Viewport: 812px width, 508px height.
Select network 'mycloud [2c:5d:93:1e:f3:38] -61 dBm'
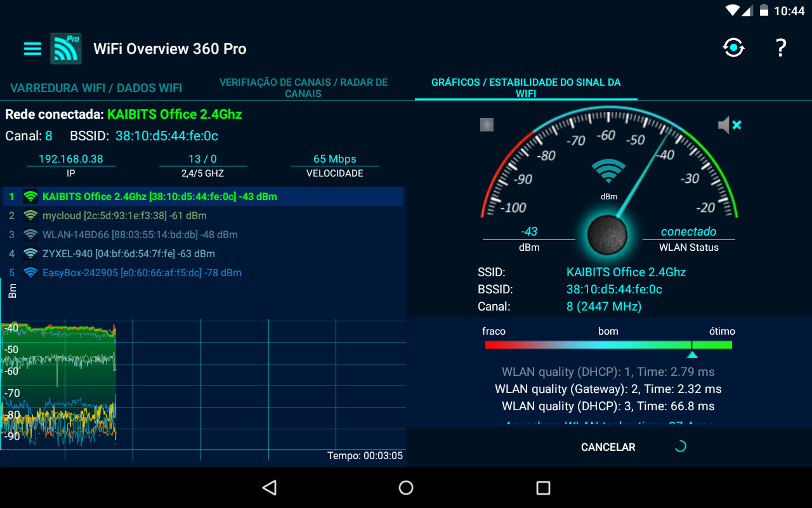[x=203, y=215]
